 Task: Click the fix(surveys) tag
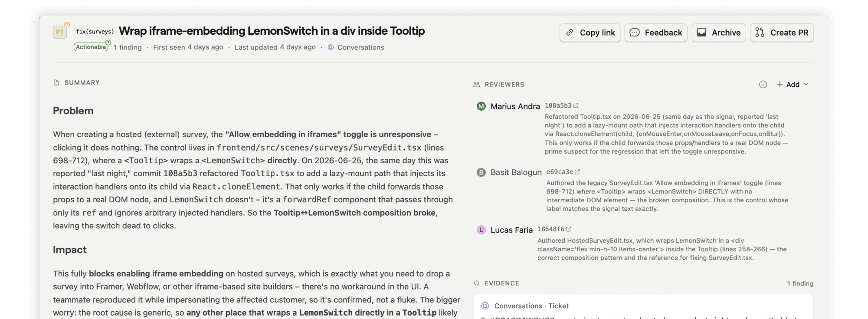point(95,31)
